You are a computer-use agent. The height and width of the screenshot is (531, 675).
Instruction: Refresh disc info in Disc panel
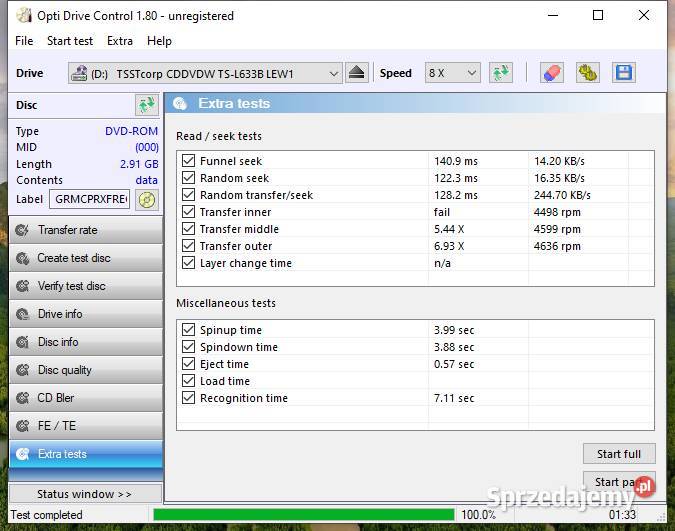point(147,105)
